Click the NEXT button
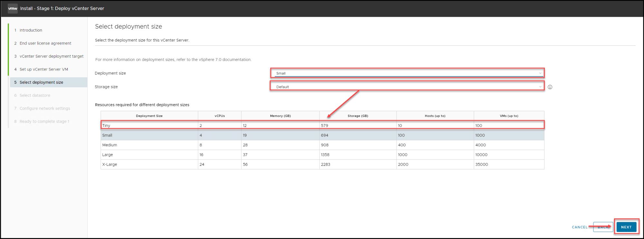644x239 pixels. tap(626, 227)
